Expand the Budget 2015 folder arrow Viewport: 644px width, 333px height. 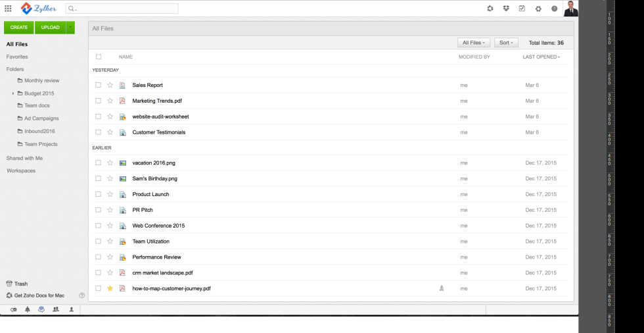(x=13, y=93)
